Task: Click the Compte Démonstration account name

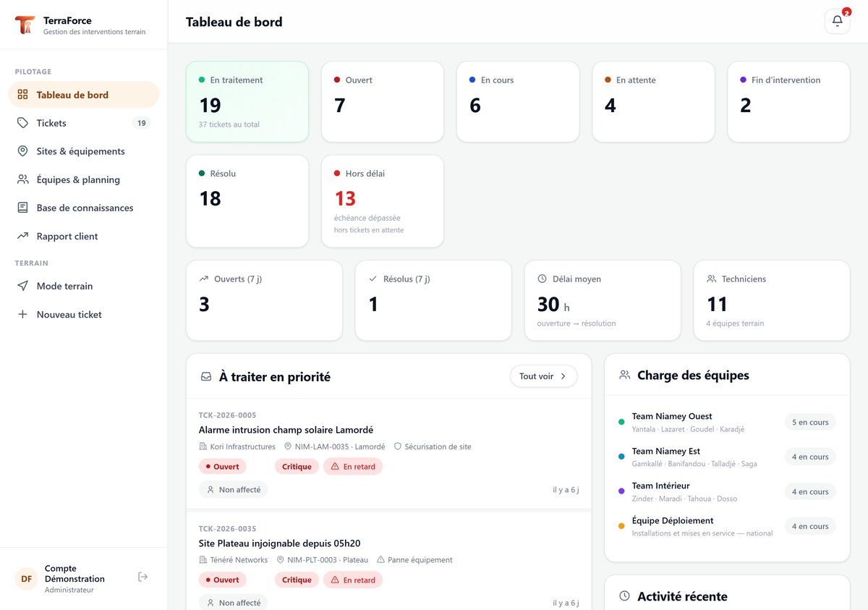Action: (x=75, y=574)
